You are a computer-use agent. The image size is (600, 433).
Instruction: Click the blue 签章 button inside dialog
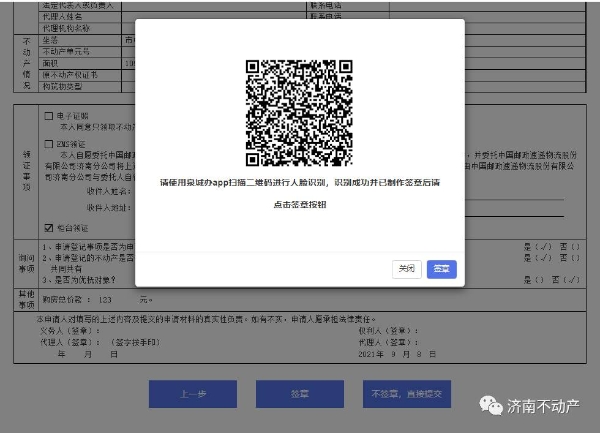(441, 269)
